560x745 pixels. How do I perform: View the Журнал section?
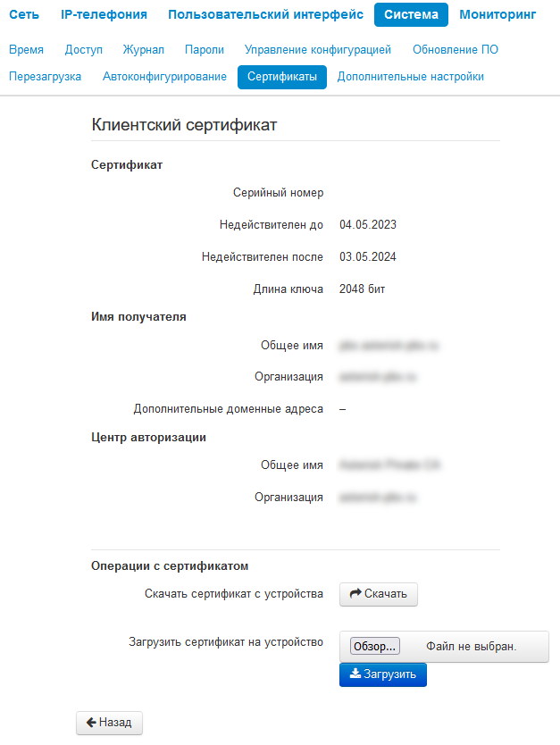(x=144, y=49)
